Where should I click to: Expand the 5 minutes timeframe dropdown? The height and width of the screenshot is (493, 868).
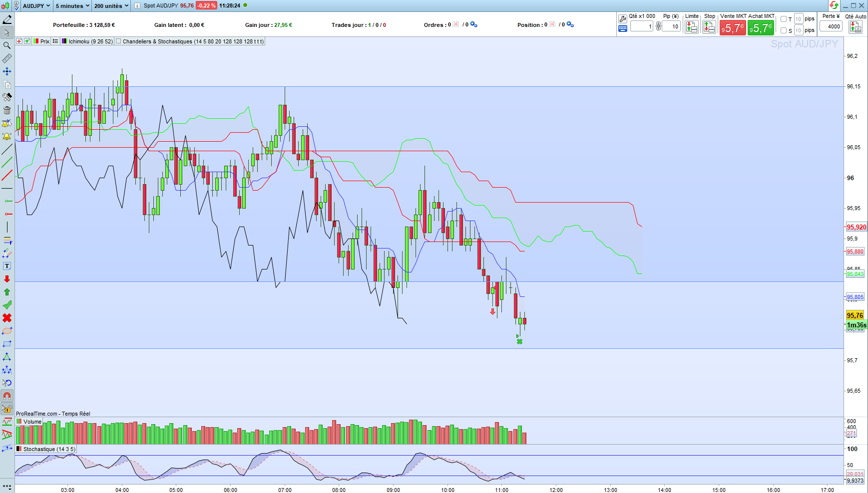tap(72, 5)
